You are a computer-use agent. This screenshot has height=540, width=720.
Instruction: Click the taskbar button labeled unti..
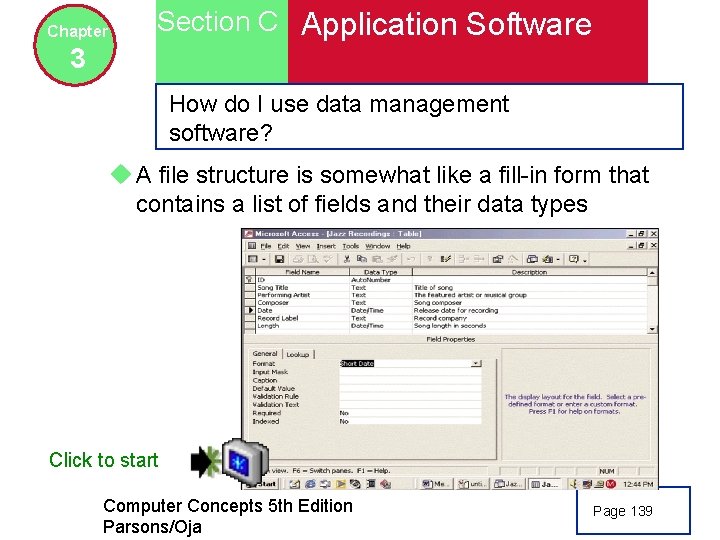(x=472, y=484)
